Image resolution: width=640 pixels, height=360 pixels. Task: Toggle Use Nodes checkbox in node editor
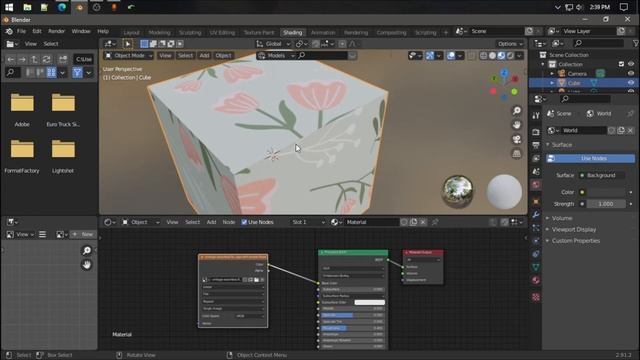244,222
